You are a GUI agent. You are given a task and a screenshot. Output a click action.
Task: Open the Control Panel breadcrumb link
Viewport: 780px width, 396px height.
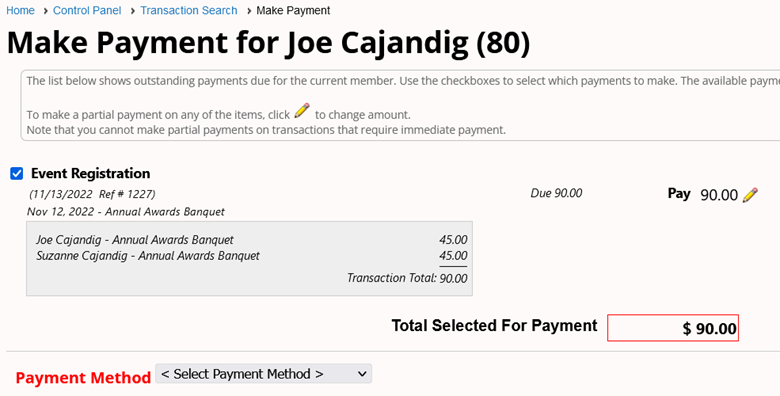point(87,10)
